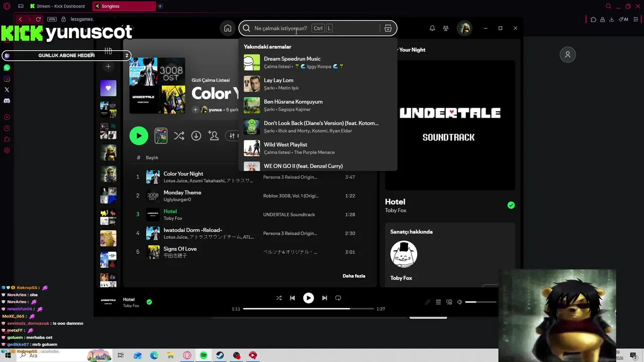
Task: Open the play queue icon
Action: tap(438, 302)
